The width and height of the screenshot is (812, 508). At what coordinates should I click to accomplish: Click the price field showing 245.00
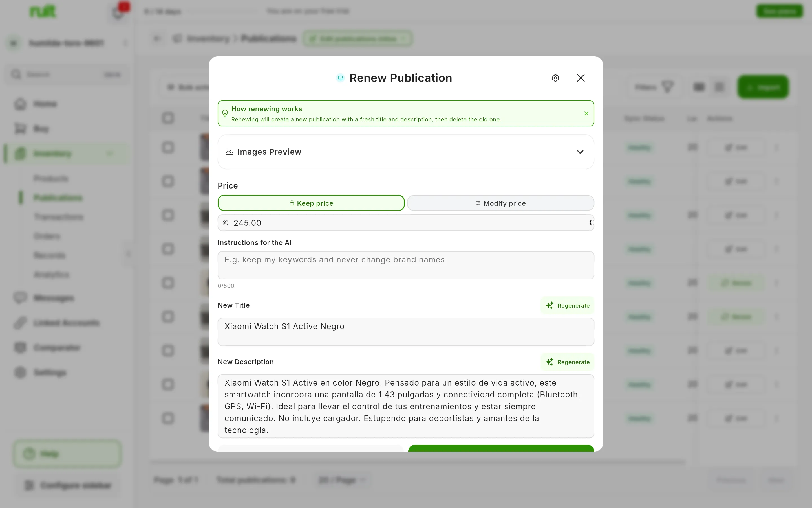pos(406,223)
